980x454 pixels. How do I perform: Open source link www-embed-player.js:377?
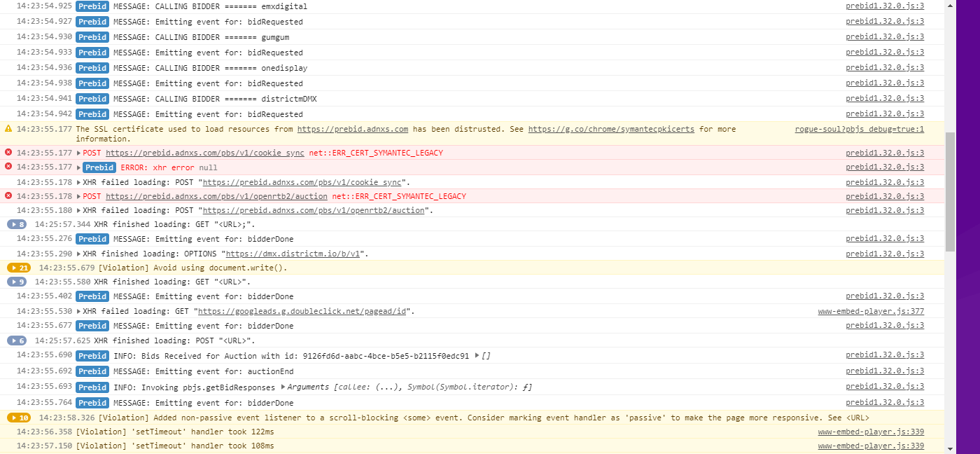click(871, 311)
